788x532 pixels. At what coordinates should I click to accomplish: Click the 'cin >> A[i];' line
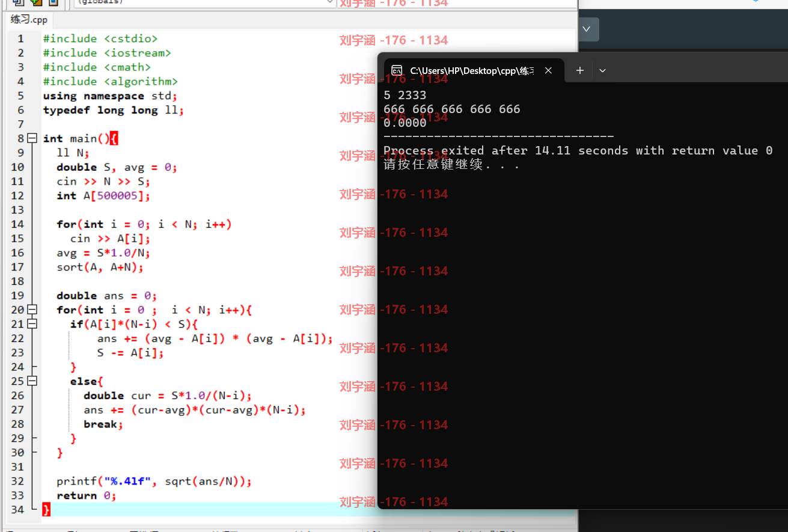pos(110,239)
